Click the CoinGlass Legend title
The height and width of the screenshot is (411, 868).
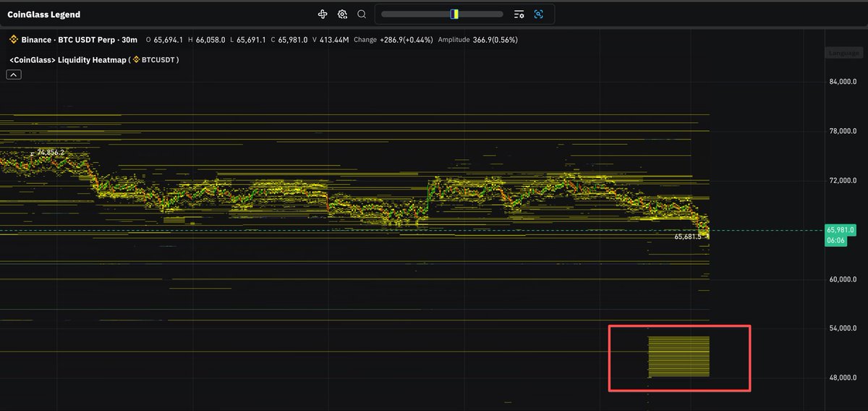[45, 14]
